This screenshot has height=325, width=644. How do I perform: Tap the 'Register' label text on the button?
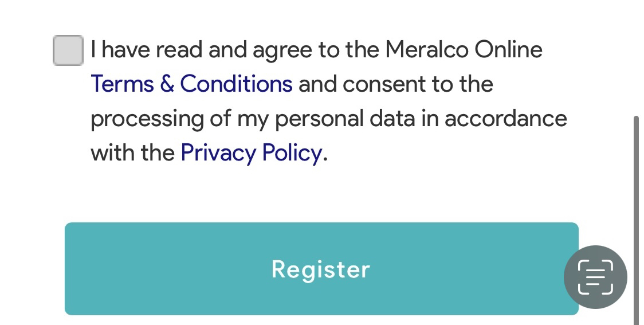pyautogui.click(x=321, y=270)
